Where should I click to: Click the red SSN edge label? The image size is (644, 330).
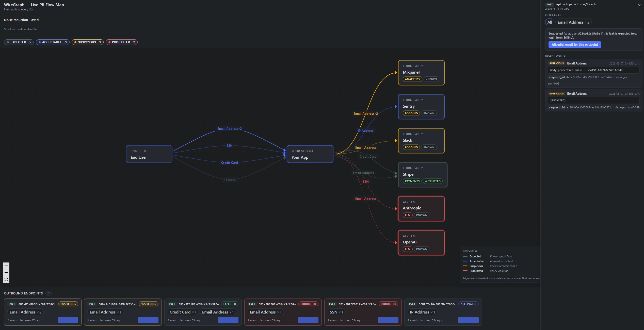pyautogui.click(x=366, y=182)
